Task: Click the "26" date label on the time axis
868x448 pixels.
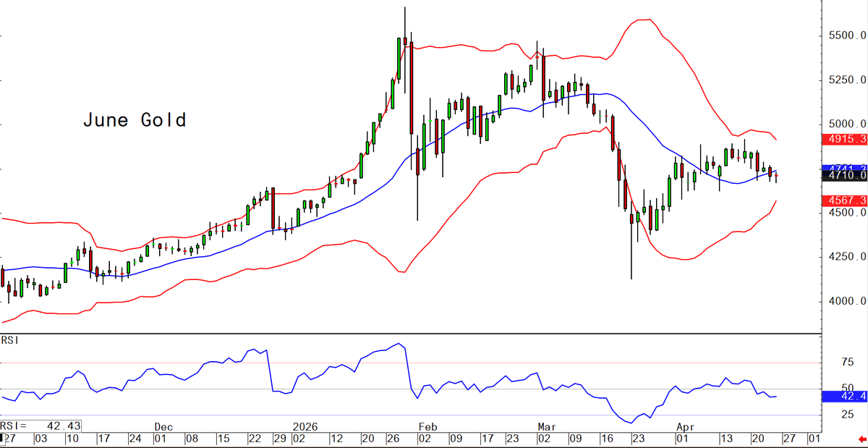Action: [394, 439]
